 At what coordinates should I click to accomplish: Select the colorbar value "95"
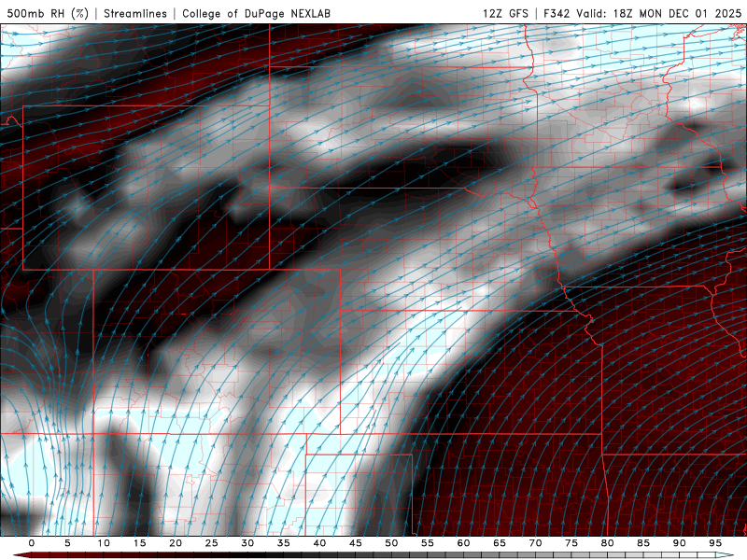[715, 543]
